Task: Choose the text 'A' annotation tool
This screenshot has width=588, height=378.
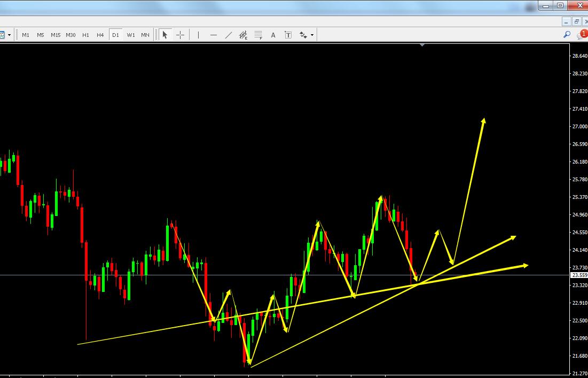Action: click(x=273, y=35)
